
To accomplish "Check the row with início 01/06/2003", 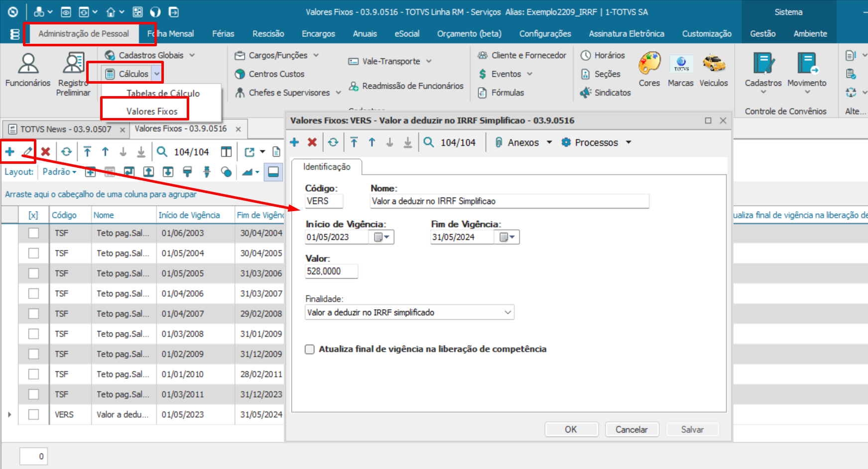I will click(33, 233).
